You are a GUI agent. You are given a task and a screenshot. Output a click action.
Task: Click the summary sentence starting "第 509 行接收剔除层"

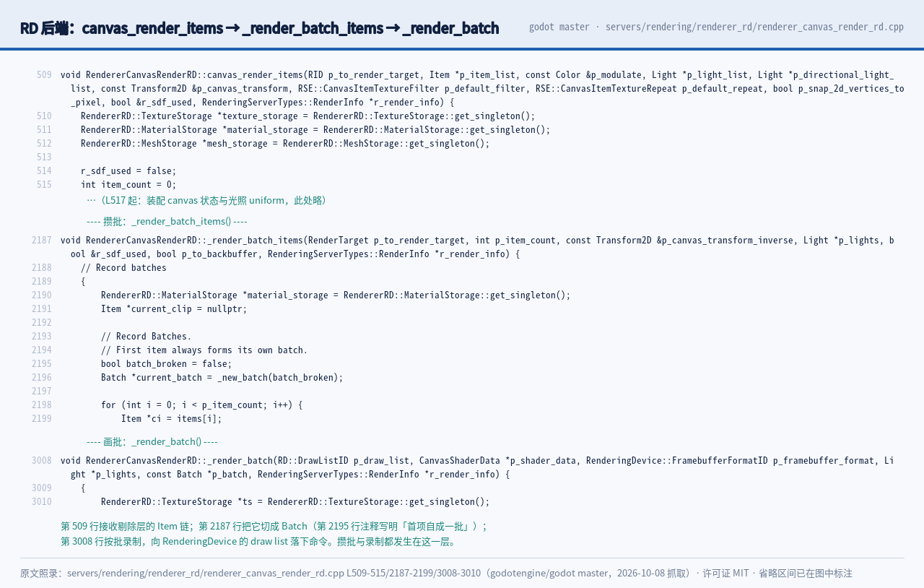(274, 527)
